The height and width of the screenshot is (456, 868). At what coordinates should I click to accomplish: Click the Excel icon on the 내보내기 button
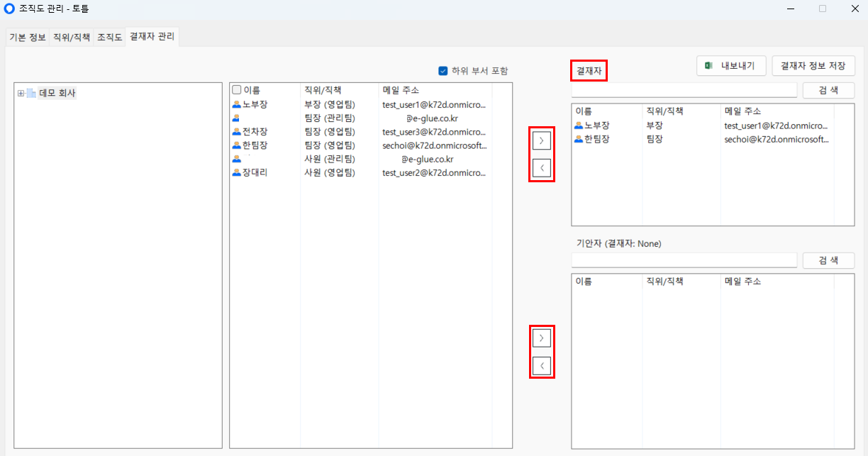click(x=708, y=66)
